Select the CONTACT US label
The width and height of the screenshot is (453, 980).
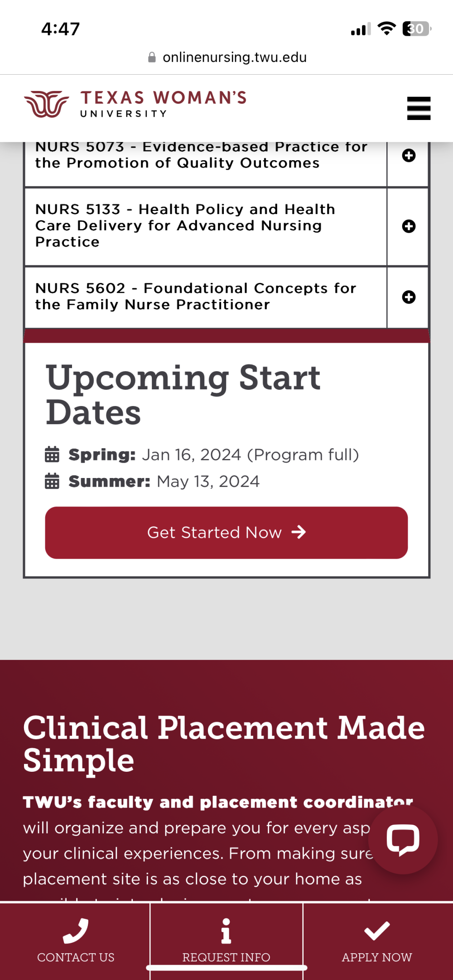coord(76,957)
